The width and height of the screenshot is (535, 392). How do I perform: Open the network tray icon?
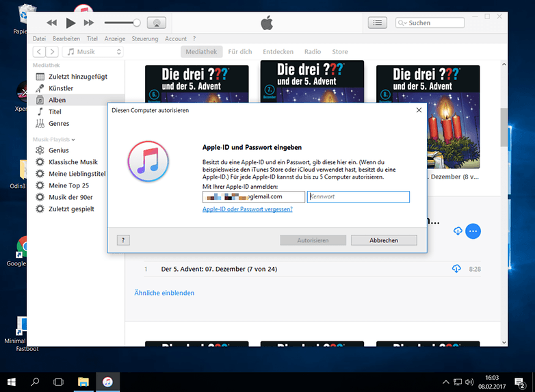(x=458, y=382)
